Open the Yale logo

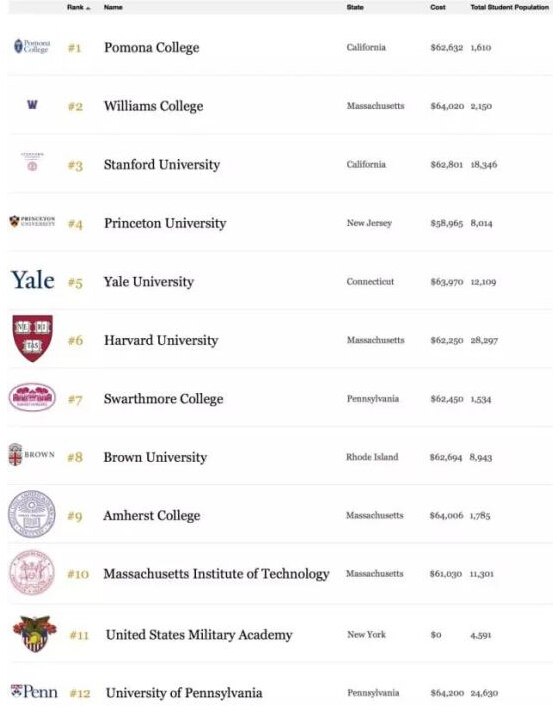(x=32, y=280)
